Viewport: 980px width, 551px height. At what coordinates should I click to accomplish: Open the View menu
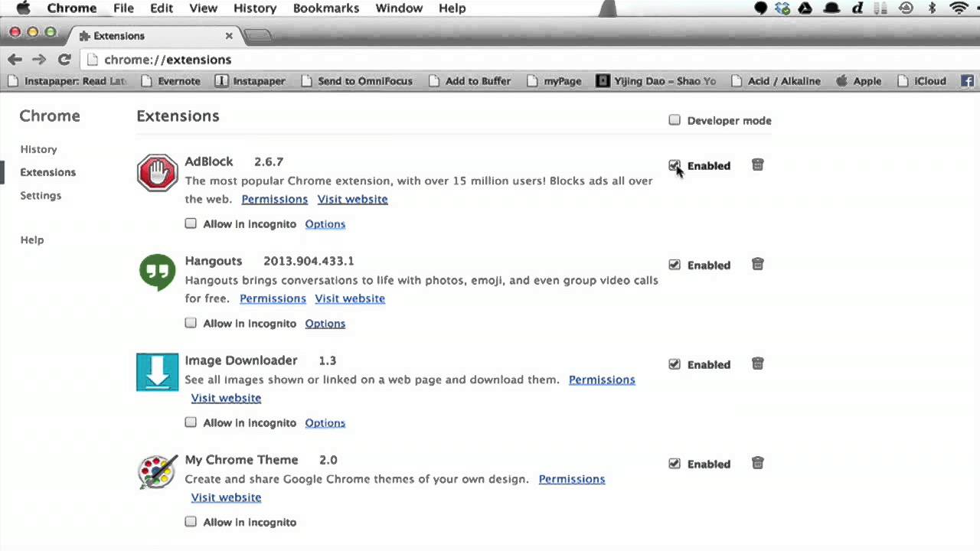pos(204,8)
